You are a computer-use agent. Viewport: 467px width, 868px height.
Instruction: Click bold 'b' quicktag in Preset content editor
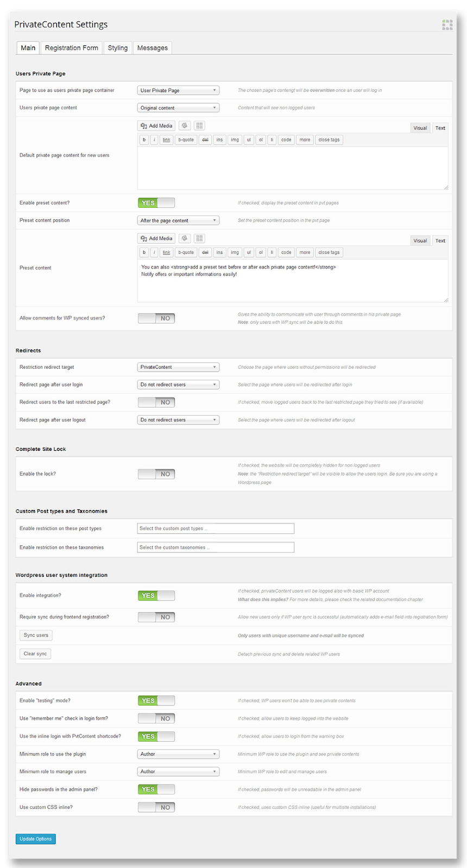(x=144, y=252)
